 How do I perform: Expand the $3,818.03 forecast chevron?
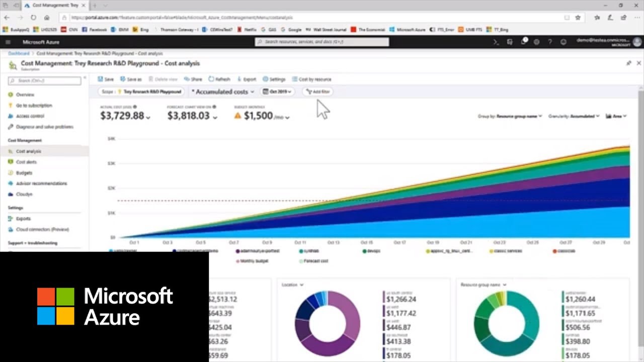215,117
